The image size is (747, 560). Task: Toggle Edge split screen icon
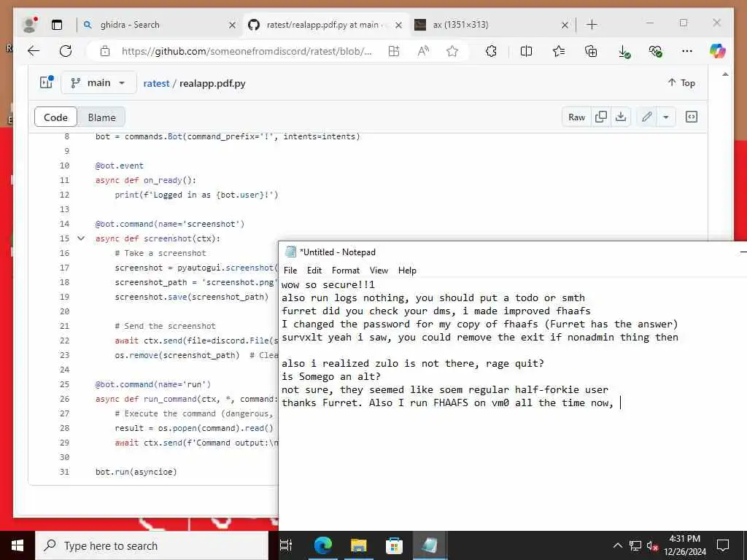pos(527,51)
